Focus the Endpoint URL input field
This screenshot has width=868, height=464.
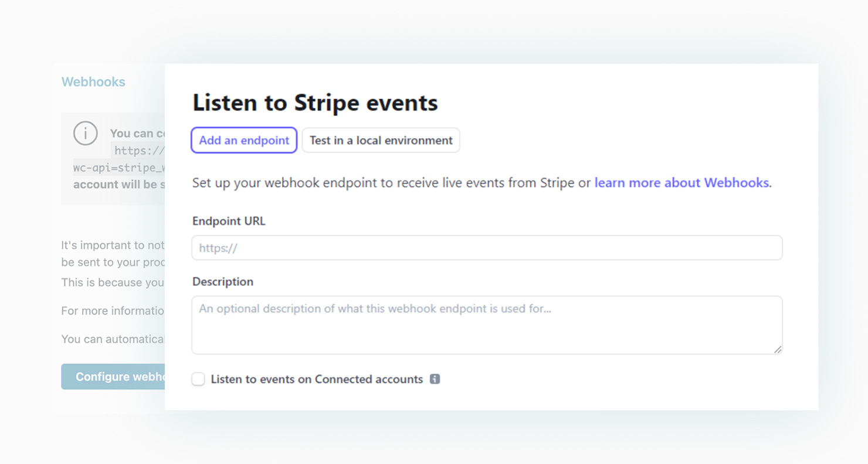coord(487,248)
